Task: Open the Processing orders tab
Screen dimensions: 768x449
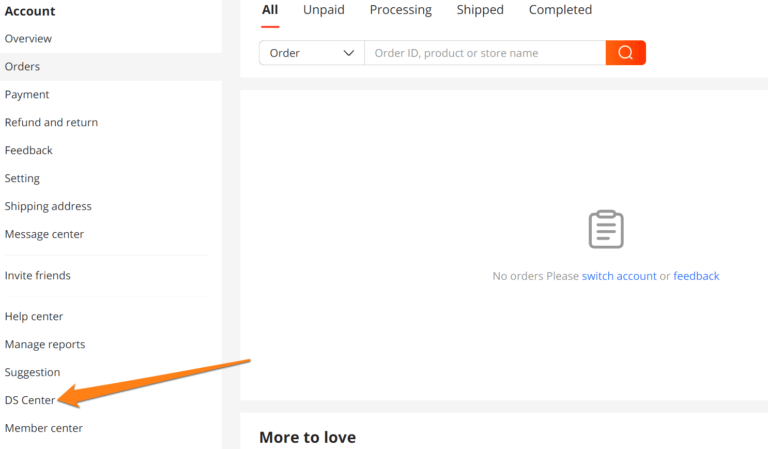Action: (401, 10)
